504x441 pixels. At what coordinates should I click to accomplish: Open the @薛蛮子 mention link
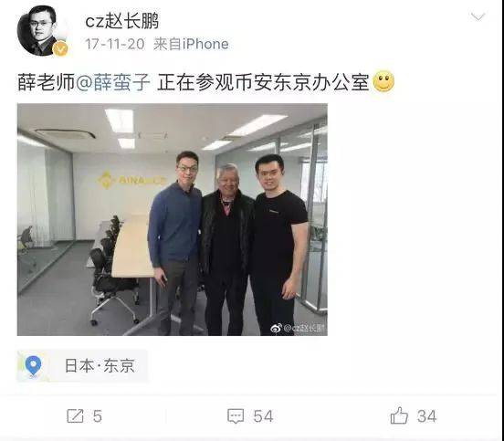point(113,82)
